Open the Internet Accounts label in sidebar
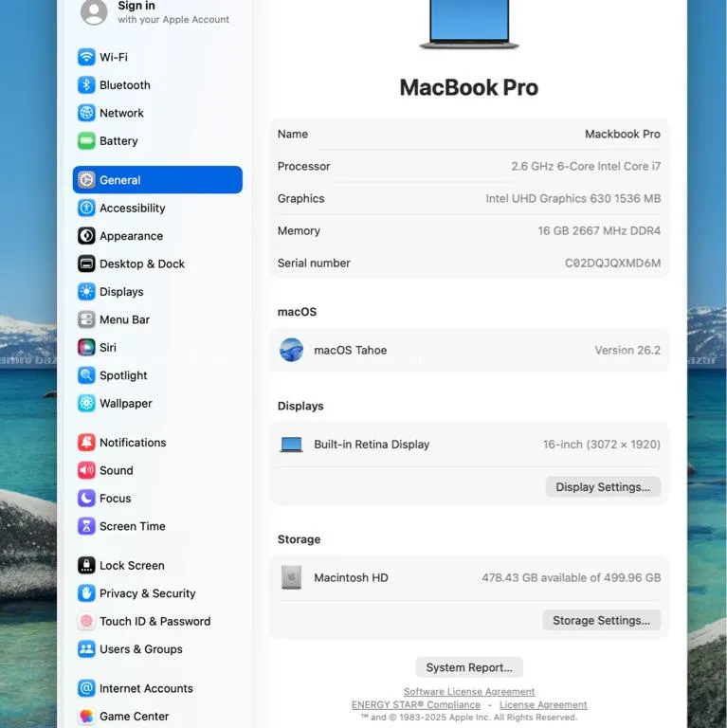The image size is (727, 728). pos(146,688)
